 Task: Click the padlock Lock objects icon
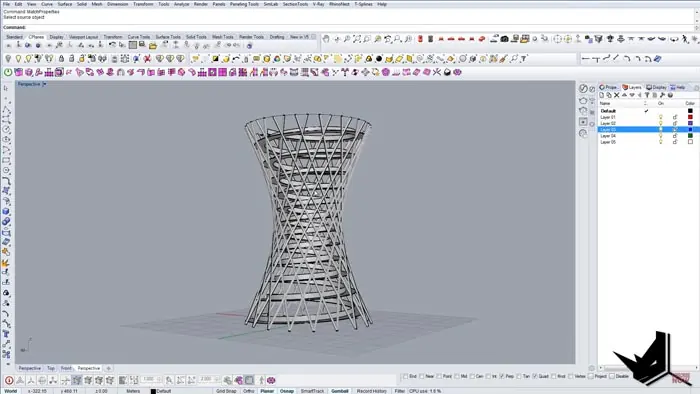[61, 58]
